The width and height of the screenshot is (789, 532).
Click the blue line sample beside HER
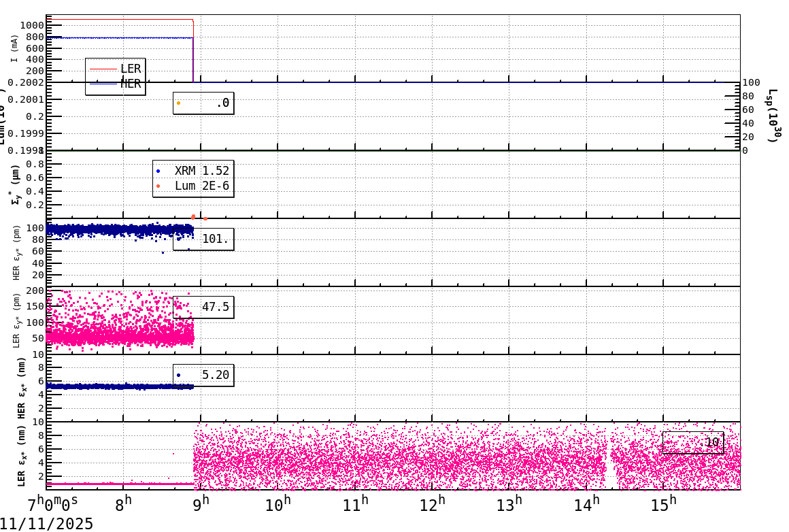tap(103, 84)
